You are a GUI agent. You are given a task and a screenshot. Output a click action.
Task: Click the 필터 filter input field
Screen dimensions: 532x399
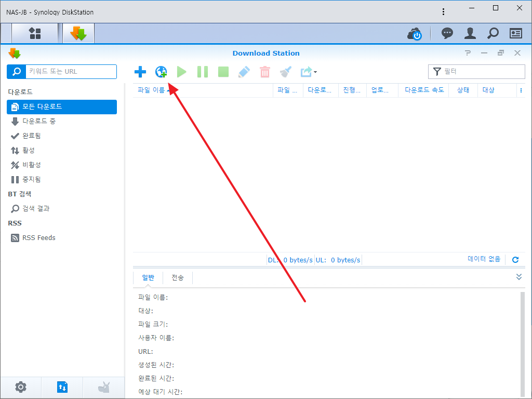point(476,72)
